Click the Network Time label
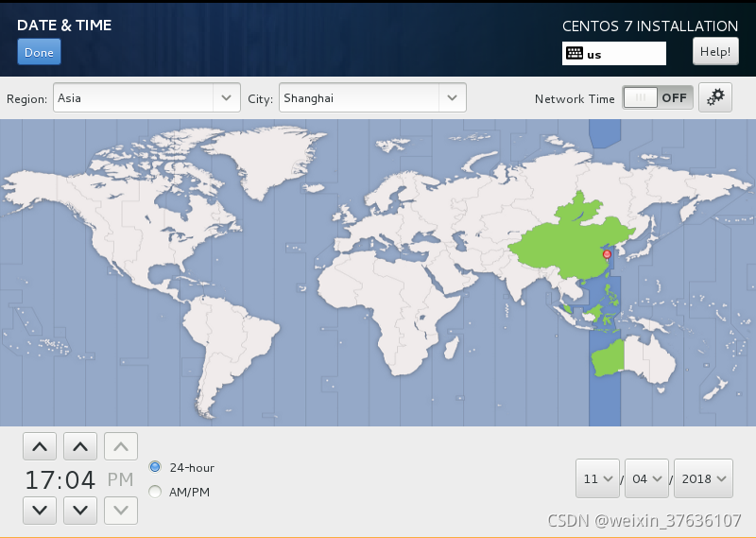This screenshot has height=538, width=756. (575, 99)
